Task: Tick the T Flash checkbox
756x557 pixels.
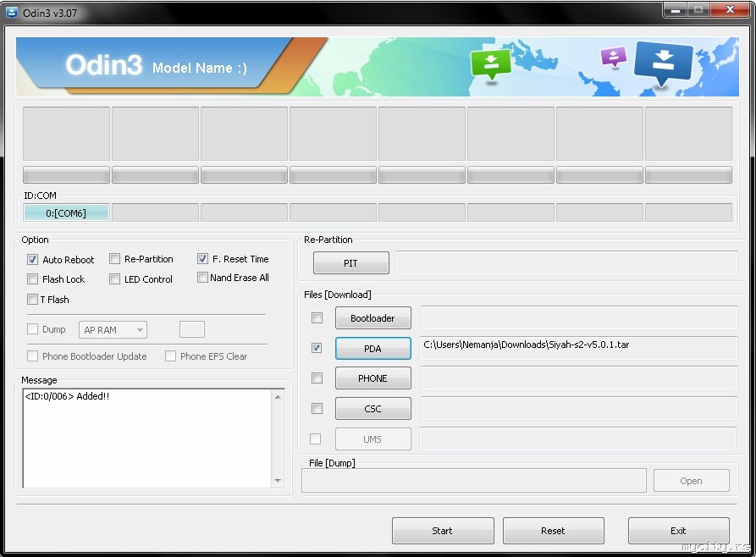Action: 32,300
